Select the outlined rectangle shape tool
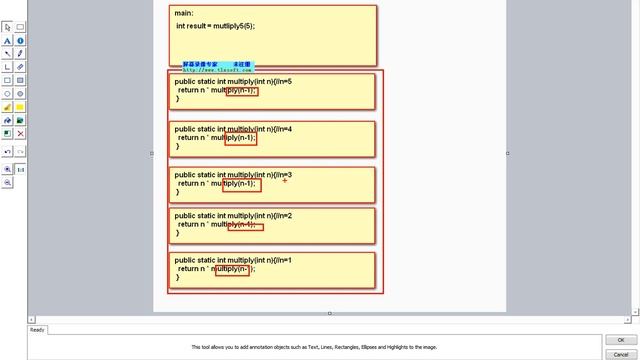This screenshot has width=640, height=360. [x=7, y=80]
